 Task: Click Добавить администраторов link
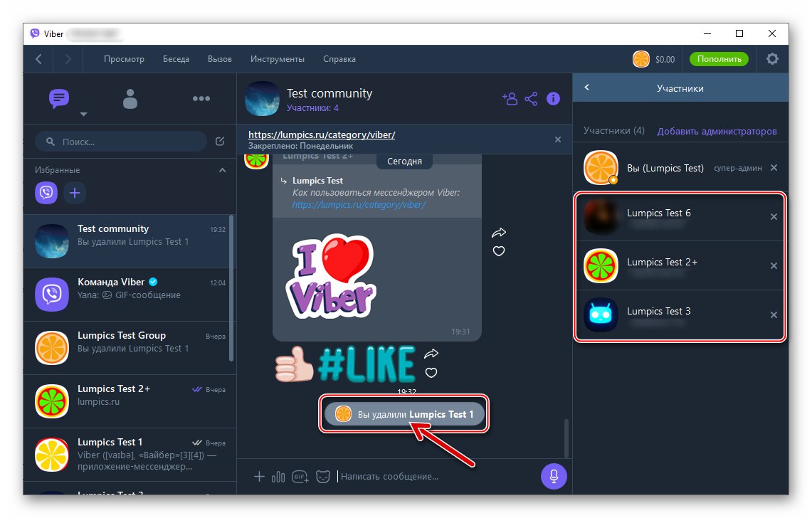point(717,131)
